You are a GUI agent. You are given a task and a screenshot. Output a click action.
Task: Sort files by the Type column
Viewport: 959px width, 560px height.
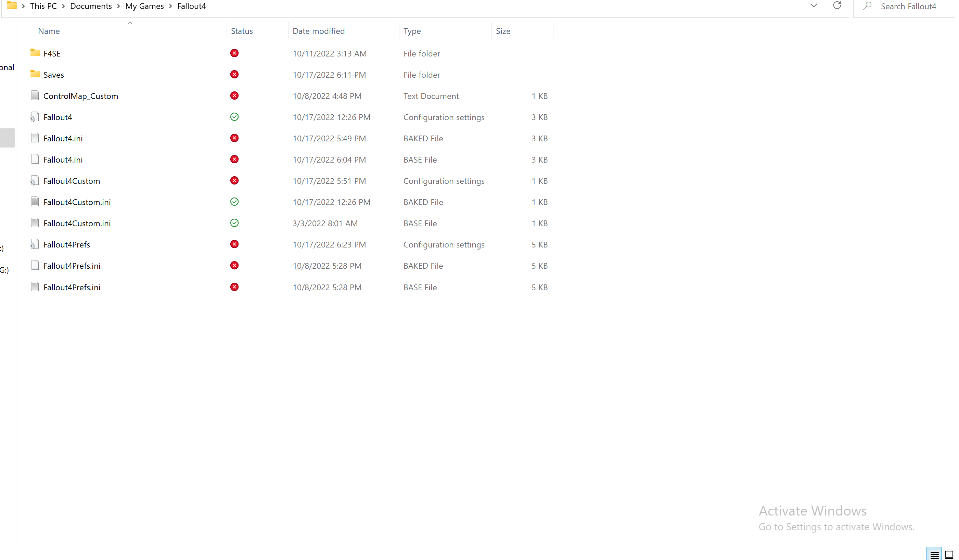(x=412, y=31)
